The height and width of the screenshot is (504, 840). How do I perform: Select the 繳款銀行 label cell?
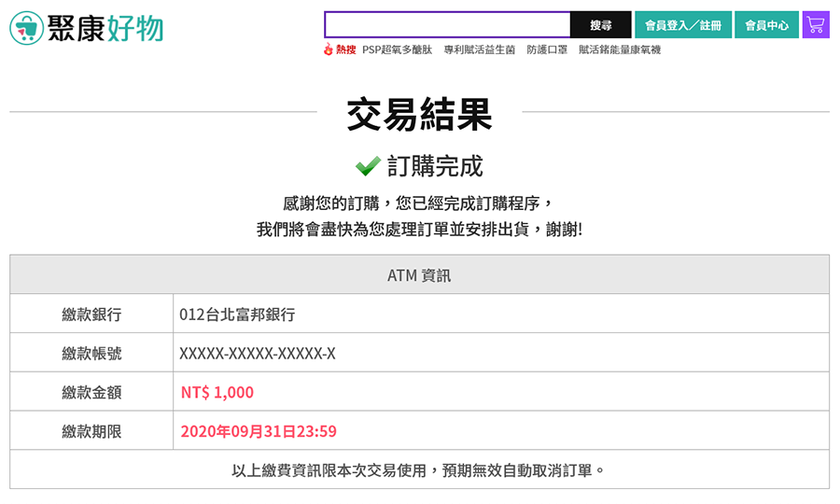click(x=91, y=315)
